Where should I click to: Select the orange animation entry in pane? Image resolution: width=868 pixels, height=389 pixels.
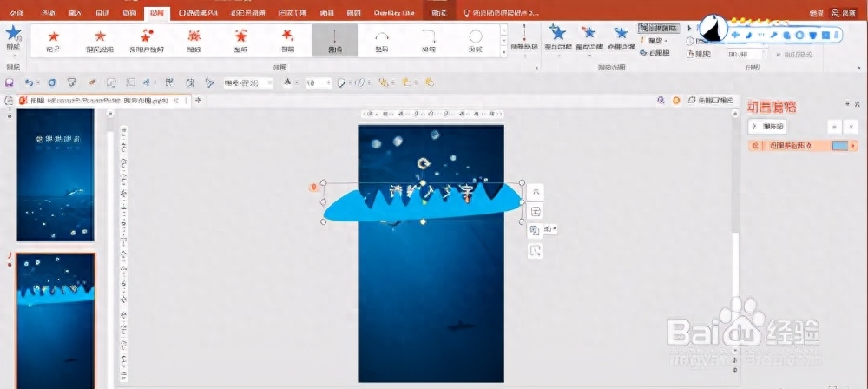(x=803, y=146)
